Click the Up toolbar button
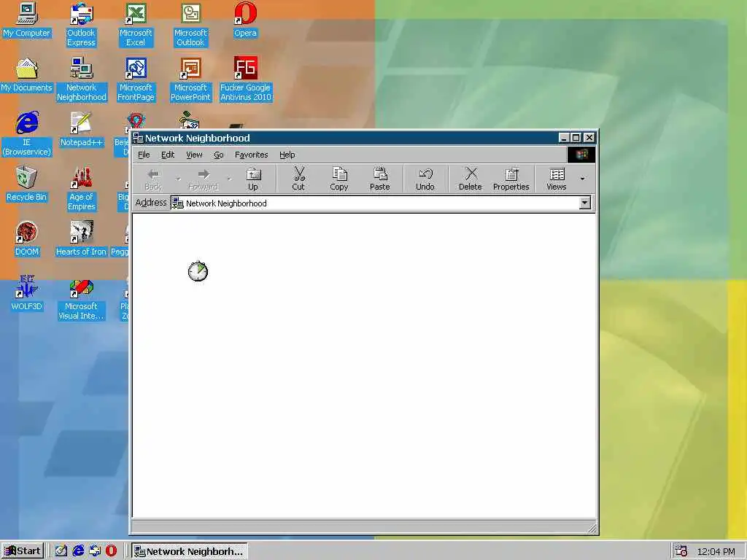This screenshot has width=747, height=560. pyautogui.click(x=253, y=179)
